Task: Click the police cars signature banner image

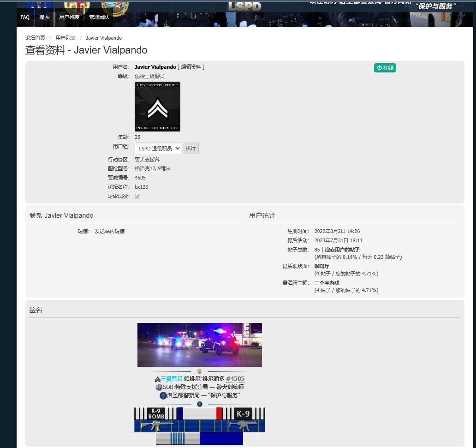Action: pos(199,345)
